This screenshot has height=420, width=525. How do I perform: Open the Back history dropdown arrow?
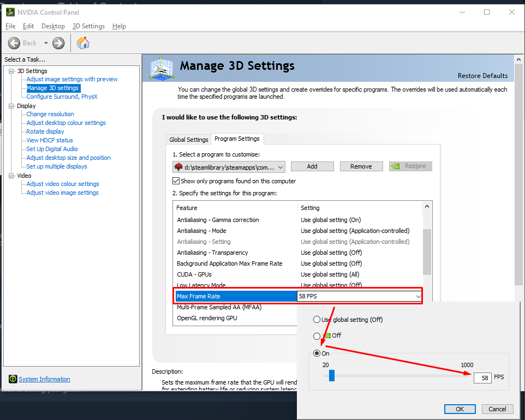click(46, 43)
